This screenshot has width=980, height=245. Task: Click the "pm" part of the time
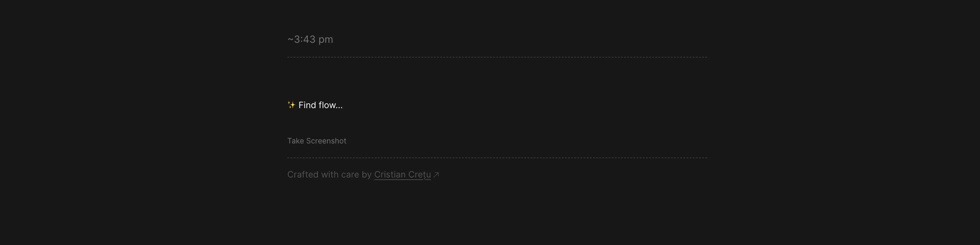(x=326, y=40)
